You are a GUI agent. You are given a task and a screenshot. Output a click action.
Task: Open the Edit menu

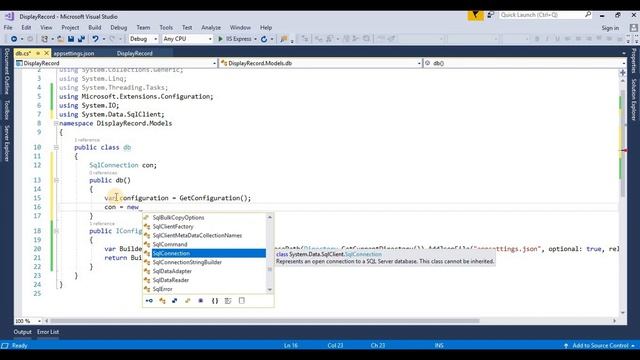pyautogui.click(x=26, y=28)
